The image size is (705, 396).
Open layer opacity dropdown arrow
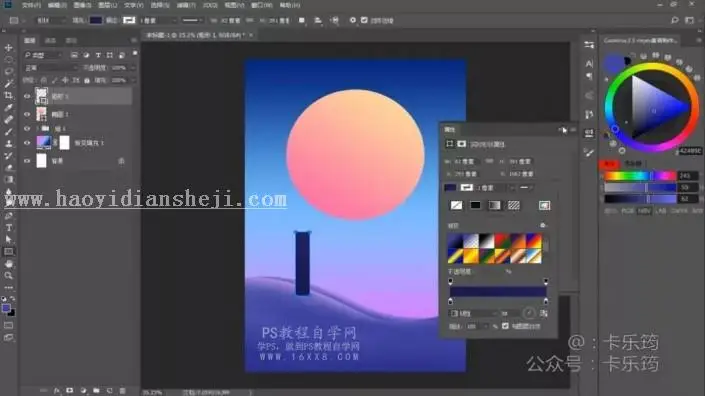pos(132,68)
